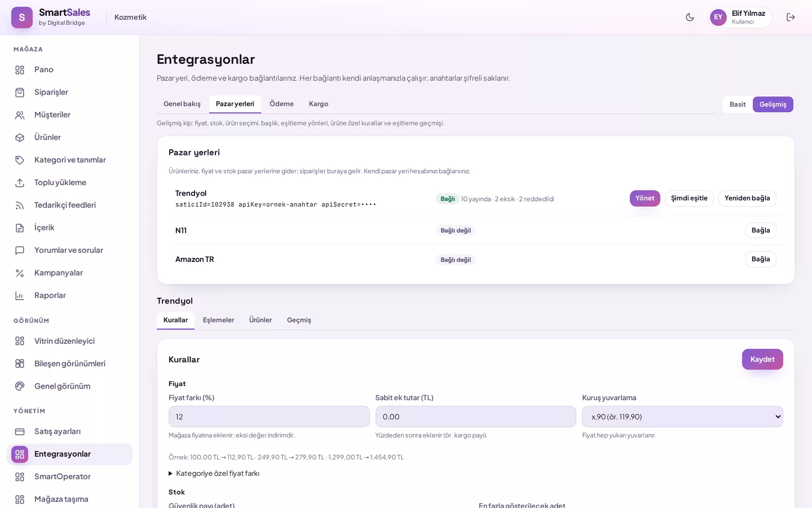Screen dimensions: 812x508
Task: Click the logout icon in header
Action: (x=791, y=17)
